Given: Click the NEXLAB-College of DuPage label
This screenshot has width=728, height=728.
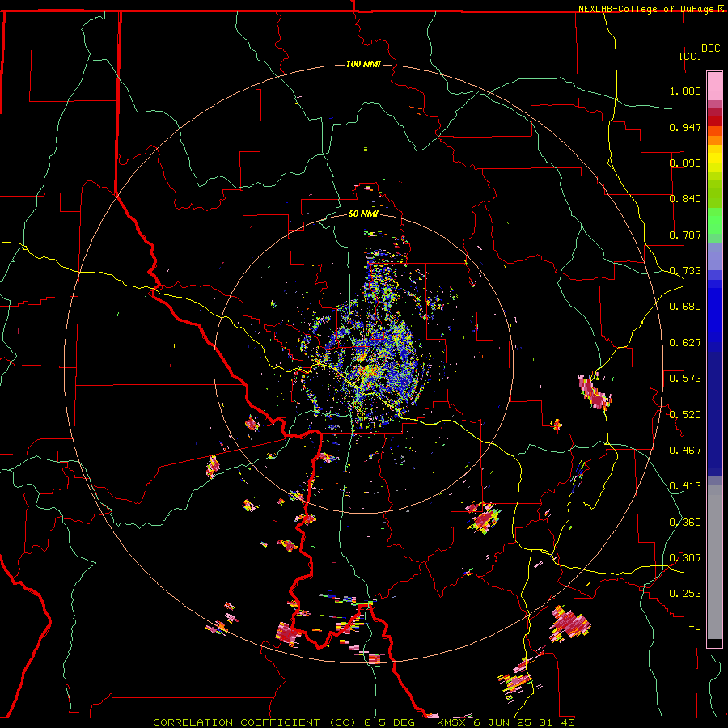Looking at the screenshot, I should [651, 9].
